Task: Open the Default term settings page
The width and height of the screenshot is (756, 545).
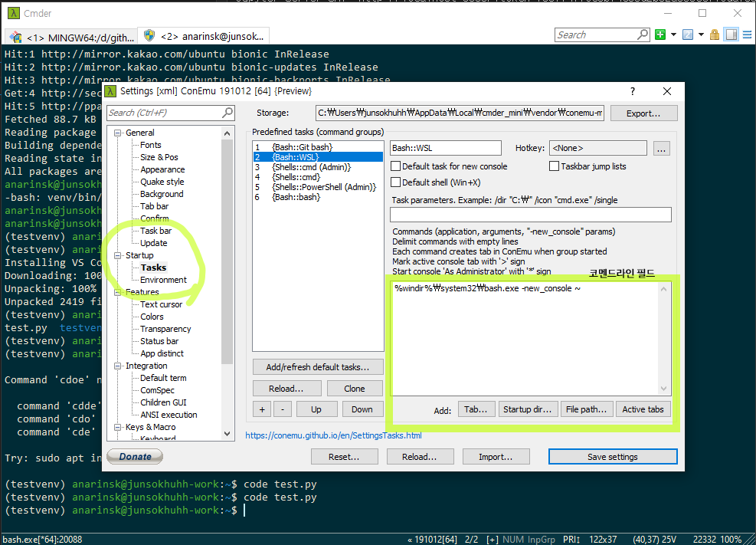Action: pos(163,378)
